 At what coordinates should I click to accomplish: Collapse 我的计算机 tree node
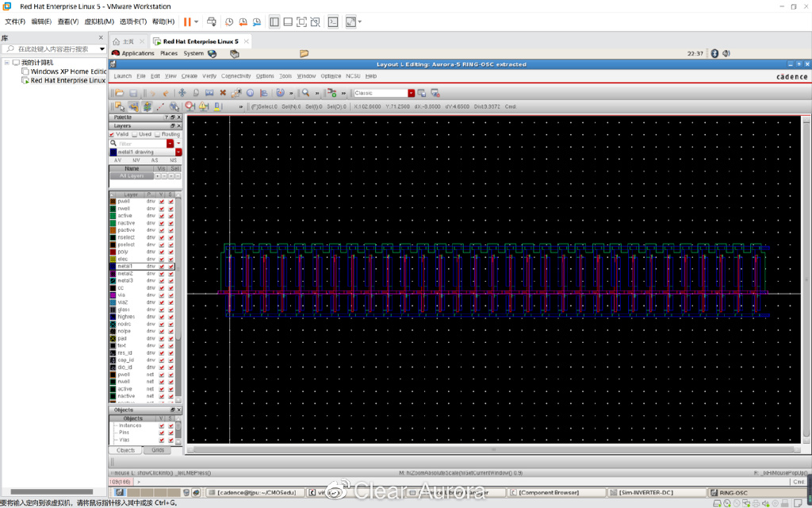coord(6,63)
